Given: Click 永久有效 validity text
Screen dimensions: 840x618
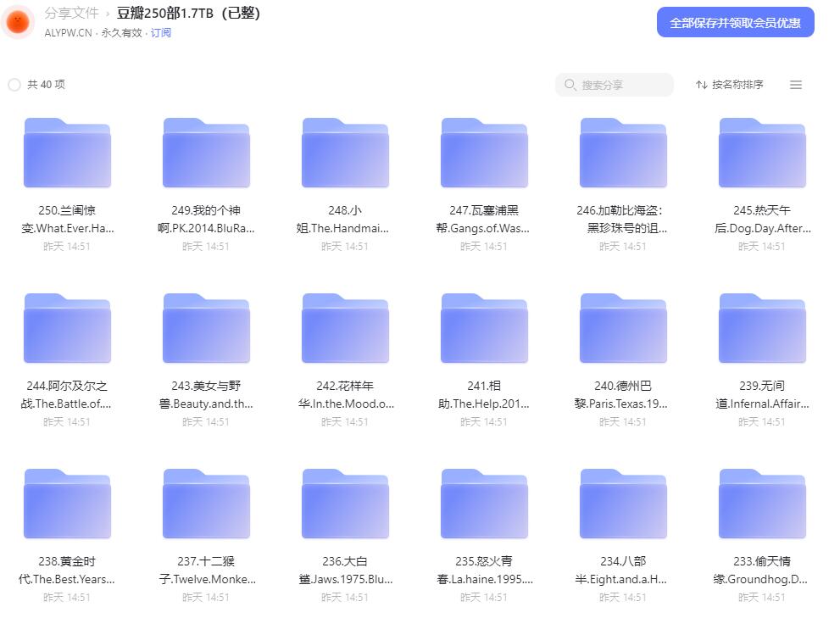Looking at the screenshot, I should tap(121, 33).
